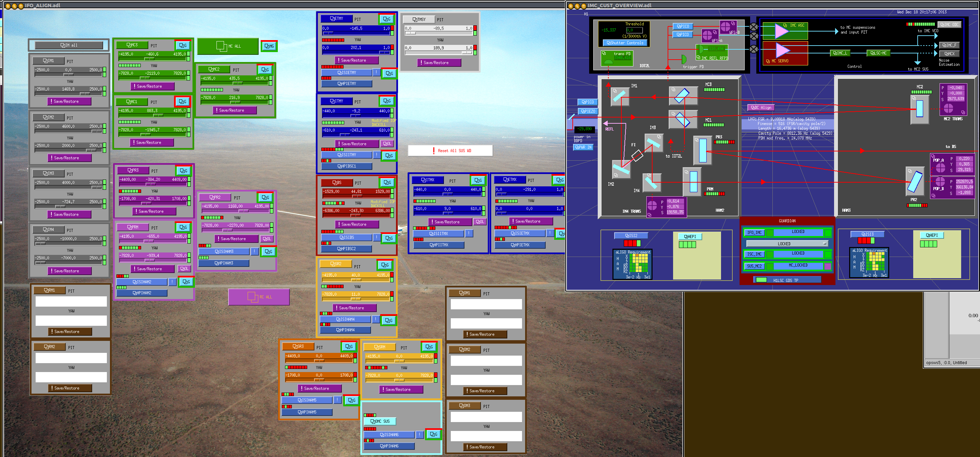980x457 pixels.
Task: Open the PR3 optic icon
Action: (x=703, y=150)
